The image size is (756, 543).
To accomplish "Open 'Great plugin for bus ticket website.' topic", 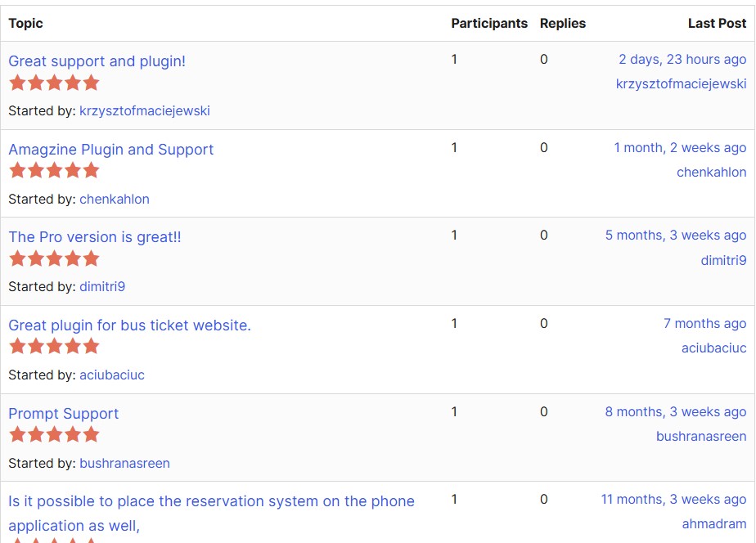I will (x=130, y=325).
